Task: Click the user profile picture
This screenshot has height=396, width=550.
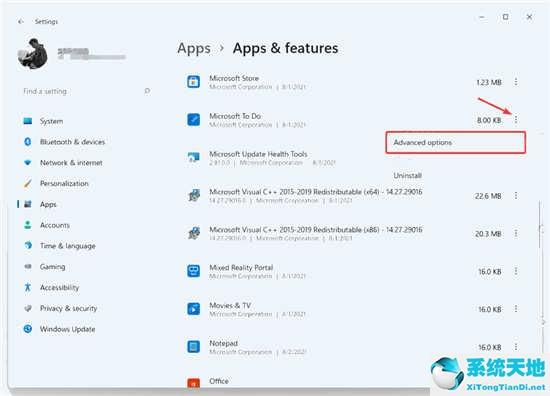Action: pos(33,54)
